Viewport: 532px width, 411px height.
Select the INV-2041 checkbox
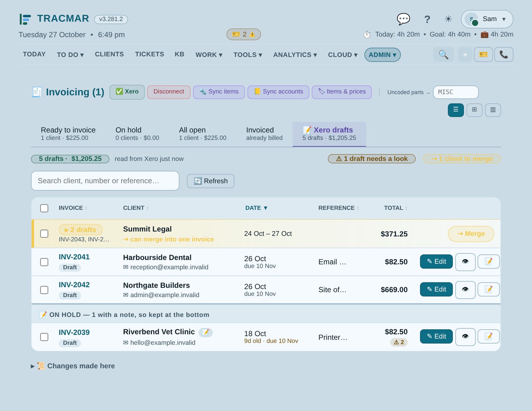pos(44,262)
